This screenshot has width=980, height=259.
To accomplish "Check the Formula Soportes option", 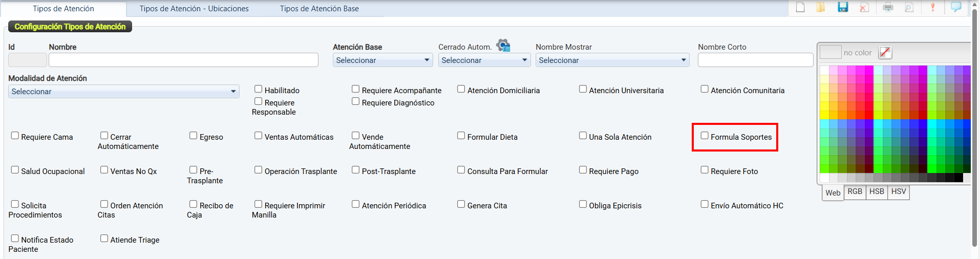I will [x=705, y=136].
